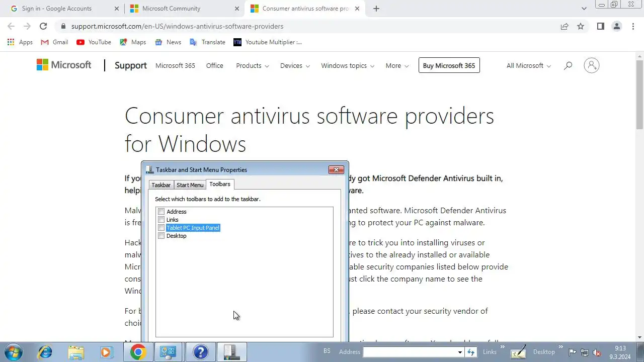The height and width of the screenshot is (362, 644).
Task: Open Chrome tab search dropdown arrow
Action: [x=584, y=9]
